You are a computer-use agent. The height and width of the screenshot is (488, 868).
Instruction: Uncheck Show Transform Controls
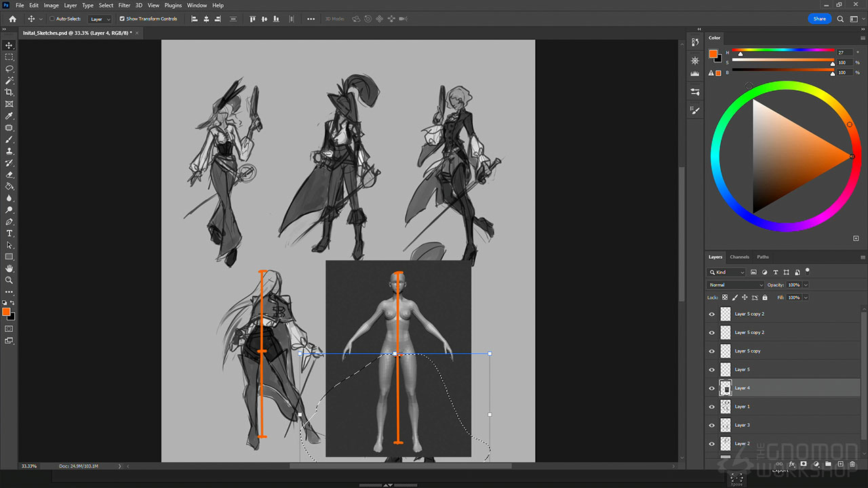point(122,19)
